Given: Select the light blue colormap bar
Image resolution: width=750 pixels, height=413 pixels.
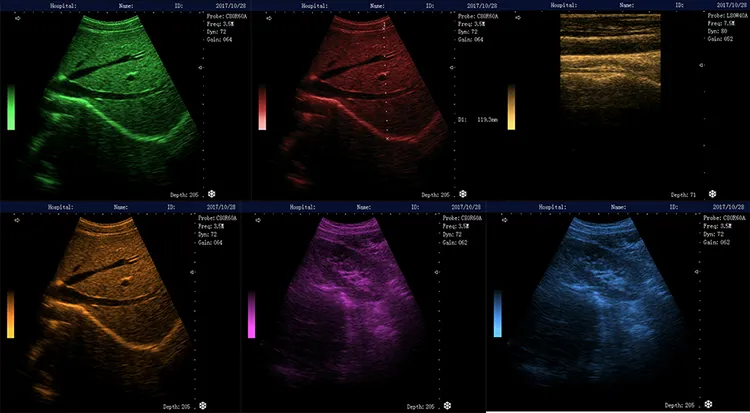Looking at the screenshot, I should [x=497, y=313].
